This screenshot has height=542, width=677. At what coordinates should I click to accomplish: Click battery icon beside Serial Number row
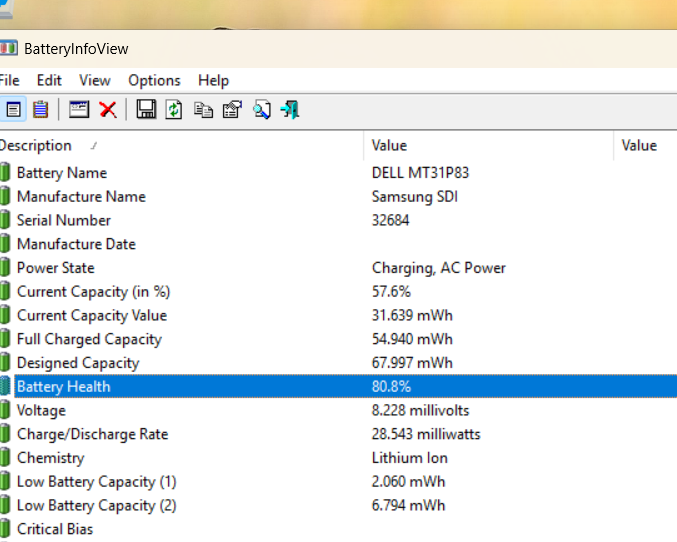click(5, 220)
